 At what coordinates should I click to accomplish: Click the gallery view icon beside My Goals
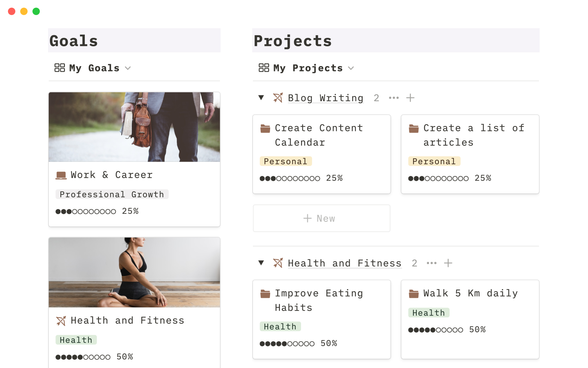pyautogui.click(x=59, y=68)
